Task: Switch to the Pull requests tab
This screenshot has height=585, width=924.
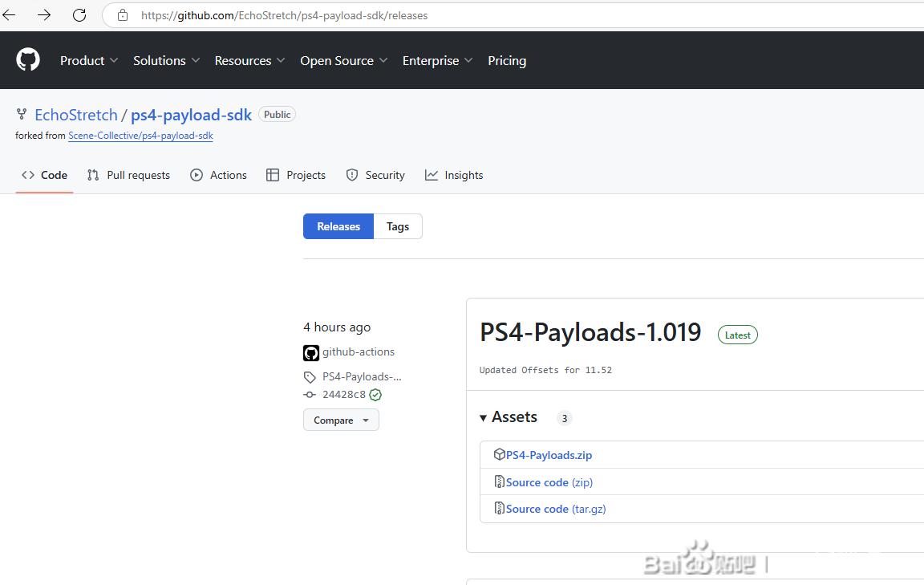Action: click(128, 175)
